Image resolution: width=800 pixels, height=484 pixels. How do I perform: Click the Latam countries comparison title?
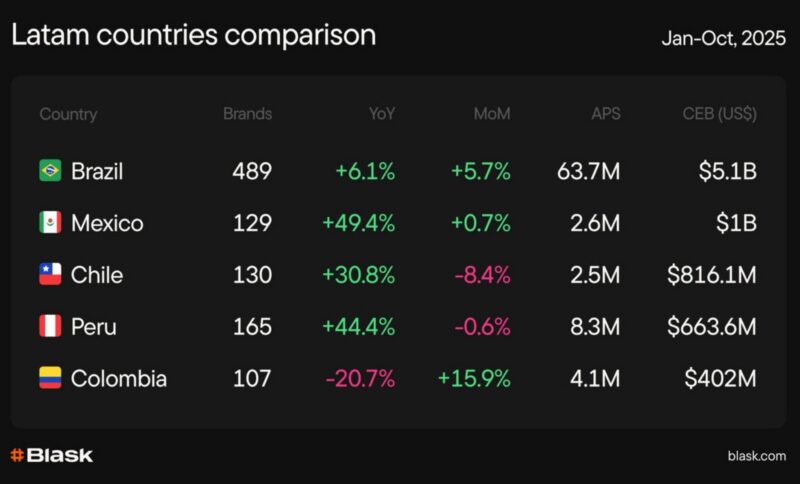coord(194,35)
